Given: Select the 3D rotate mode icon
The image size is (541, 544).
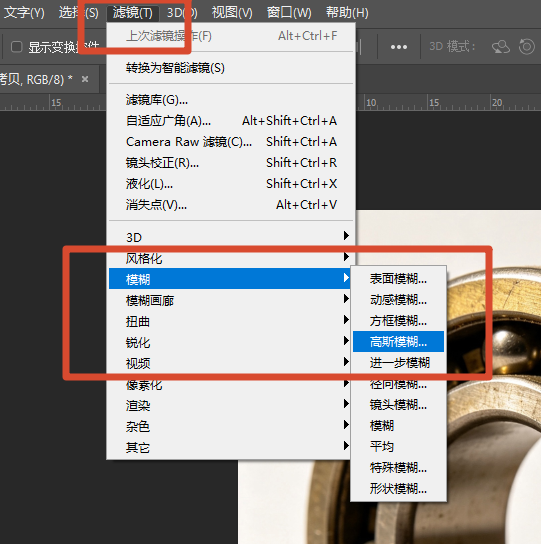Looking at the screenshot, I should (501, 47).
